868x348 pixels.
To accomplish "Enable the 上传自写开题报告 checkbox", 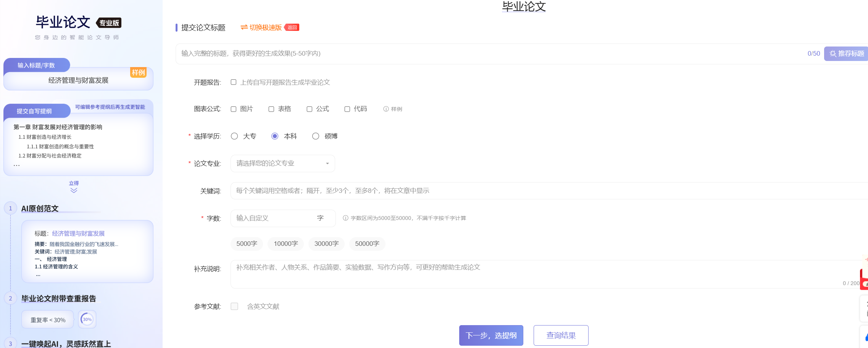I will pyautogui.click(x=234, y=82).
